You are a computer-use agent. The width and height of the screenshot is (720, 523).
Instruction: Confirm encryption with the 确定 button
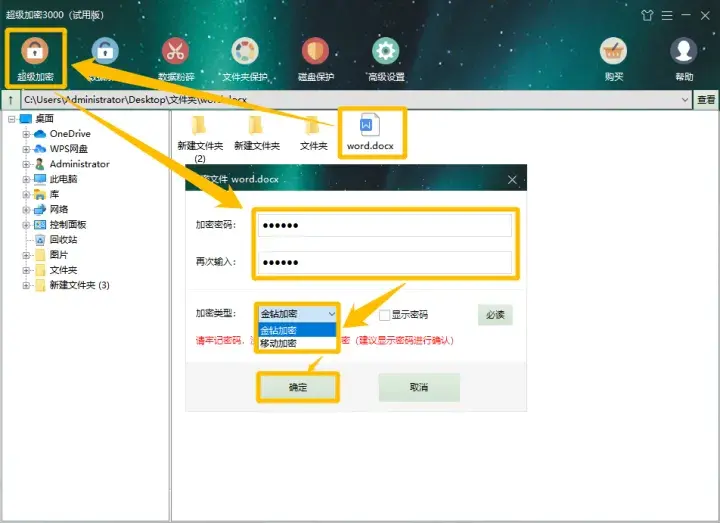[298, 388]
